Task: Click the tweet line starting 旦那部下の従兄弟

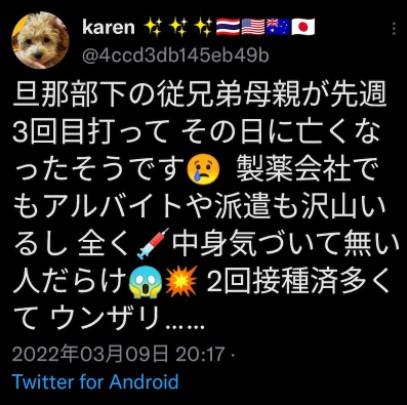Action: click(200, 94)
